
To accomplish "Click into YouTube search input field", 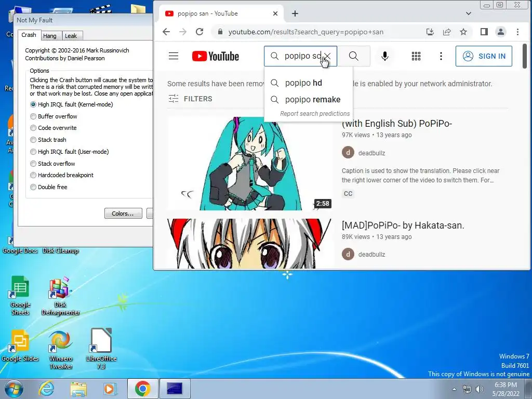I will [x=301, y=56].
